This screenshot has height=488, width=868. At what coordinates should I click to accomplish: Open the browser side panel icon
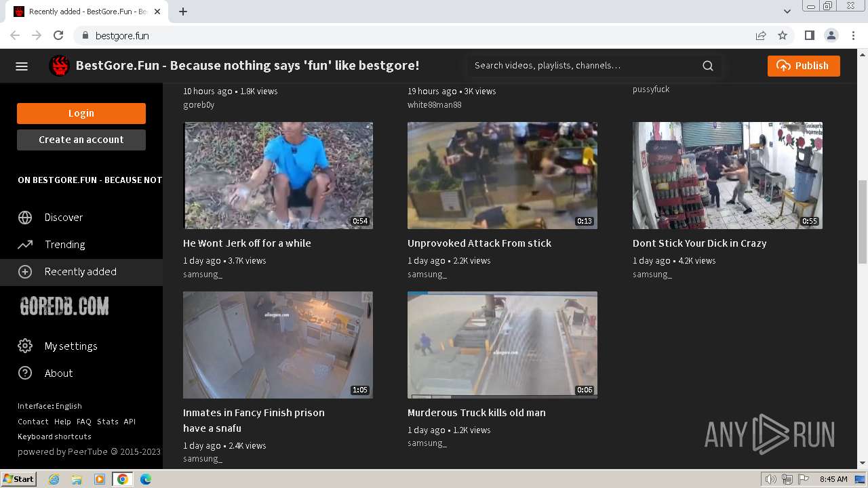pos(809,35)
